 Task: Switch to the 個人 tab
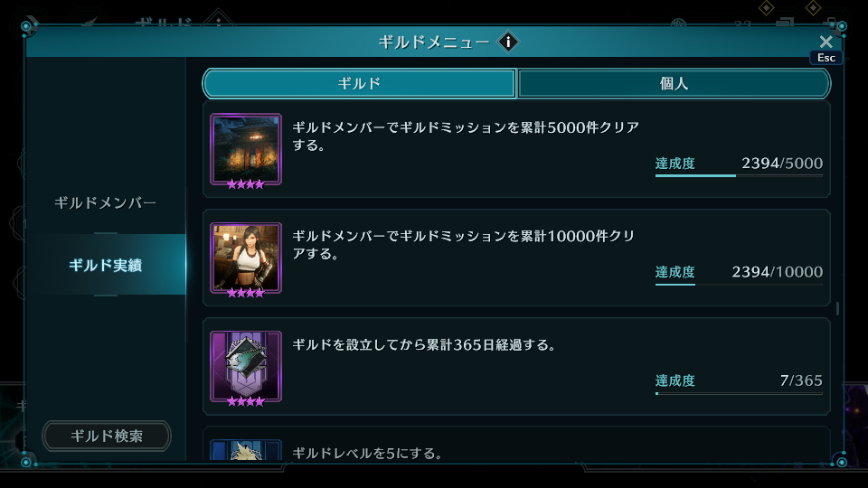[674, 83]
